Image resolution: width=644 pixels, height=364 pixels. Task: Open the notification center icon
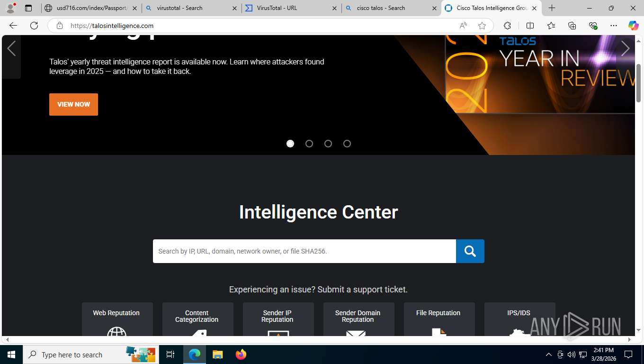click(628, 355)
